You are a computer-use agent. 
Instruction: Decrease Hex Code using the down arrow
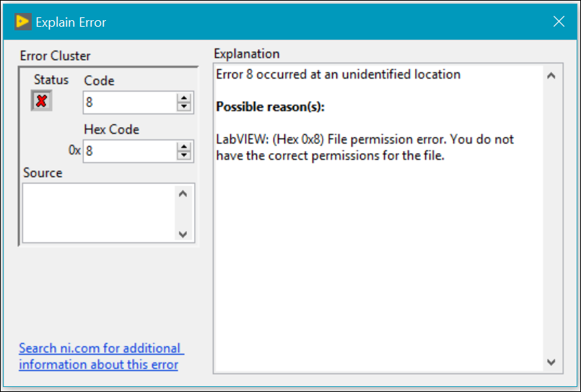pyautogui.click(x=184, y=155)
